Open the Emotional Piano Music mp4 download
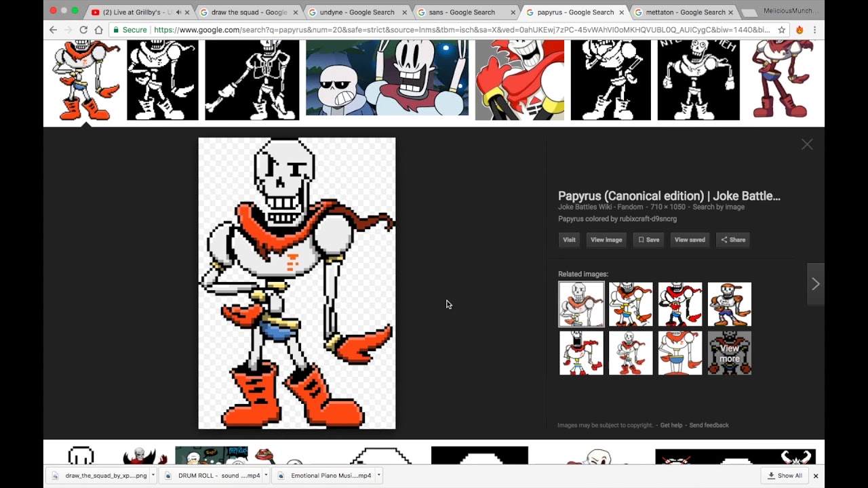 [325, 476]
